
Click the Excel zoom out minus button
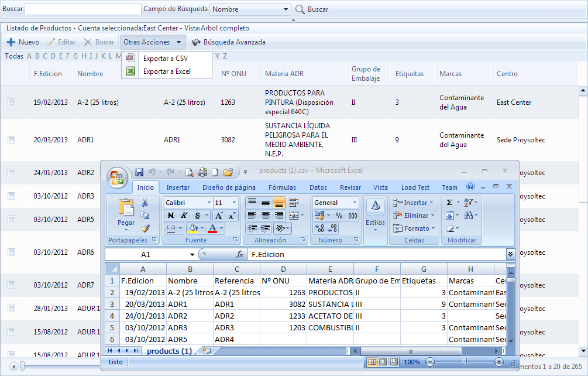click(430, 362)
